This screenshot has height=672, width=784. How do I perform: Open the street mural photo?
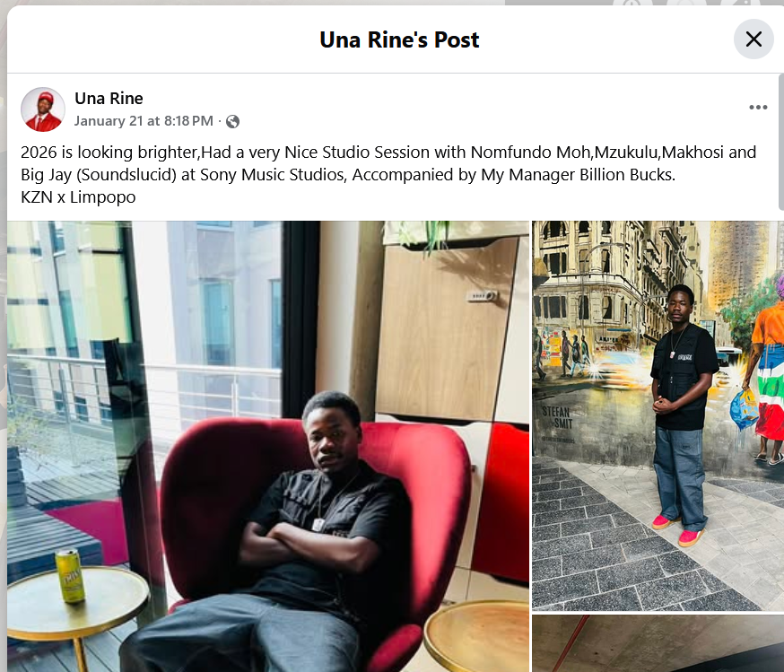tap(658, 415)
